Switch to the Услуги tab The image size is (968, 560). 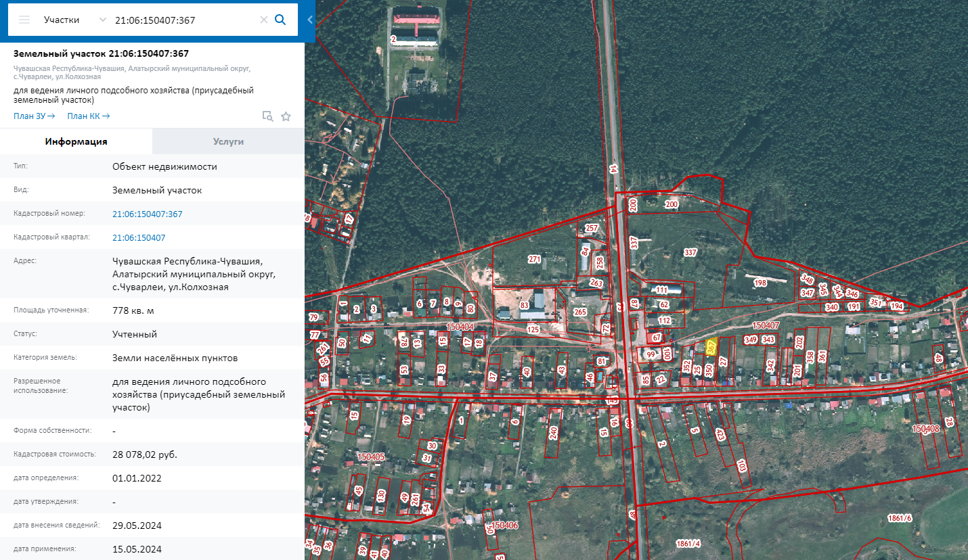click(x=228, y=141)
